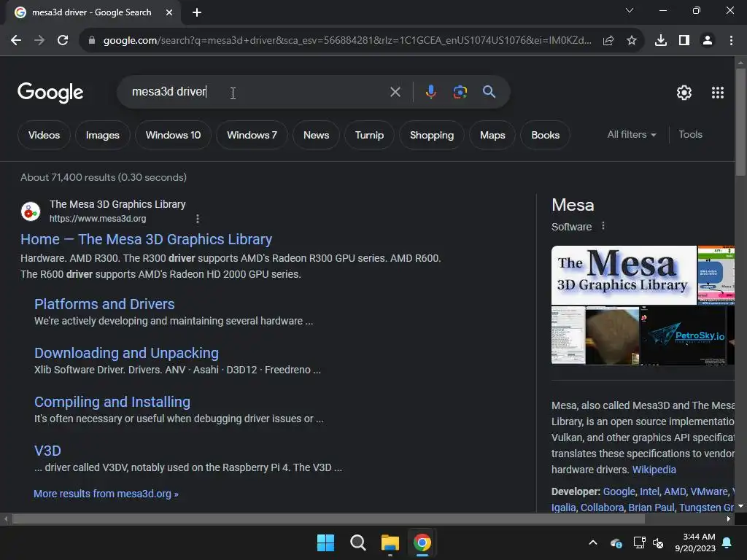Viewport: 747px width, 560px height.
Task: Click into the mesa3d driver search field
Action: tap(258, 92)
